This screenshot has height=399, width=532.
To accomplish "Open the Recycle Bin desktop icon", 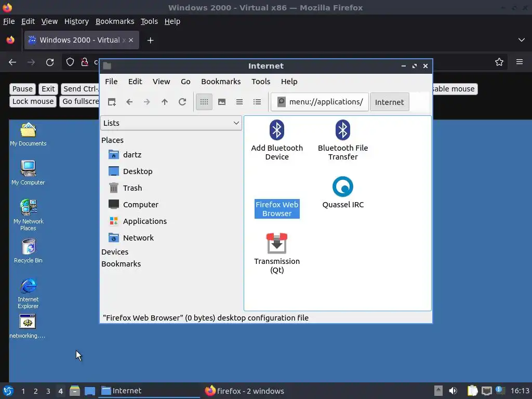I will click(x=28, y=251).
